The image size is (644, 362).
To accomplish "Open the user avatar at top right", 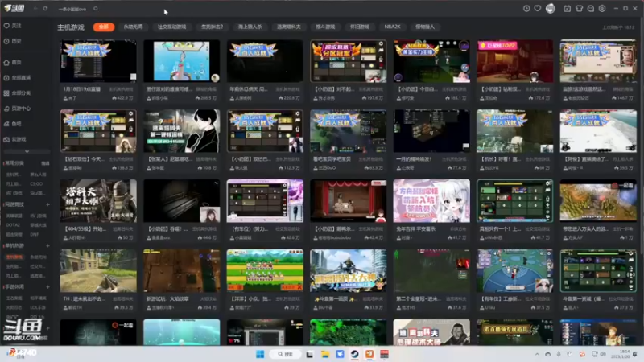I will pyautogui.click(x=551, y=8).
